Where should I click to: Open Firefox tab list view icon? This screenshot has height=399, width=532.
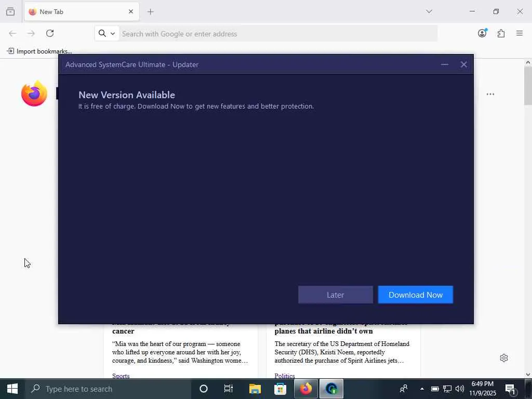click(10, 11)
